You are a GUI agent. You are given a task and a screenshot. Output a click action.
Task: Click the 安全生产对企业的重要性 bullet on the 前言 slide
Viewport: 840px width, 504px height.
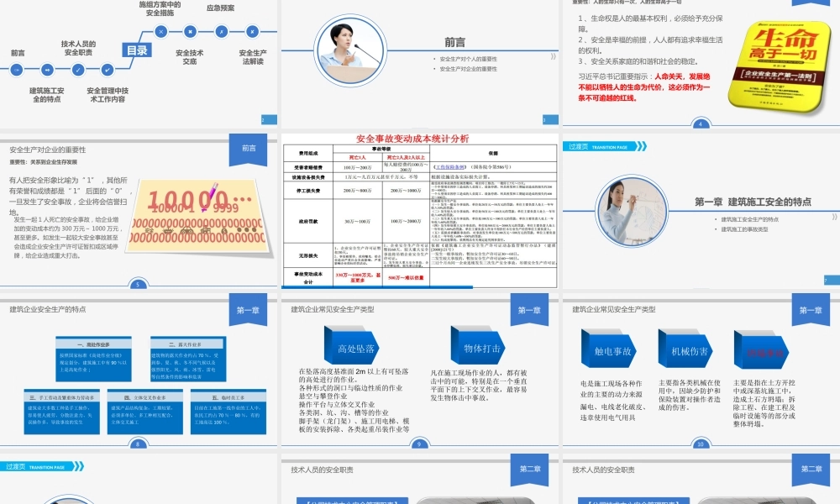pyautogui.click(x=468, y=69)
